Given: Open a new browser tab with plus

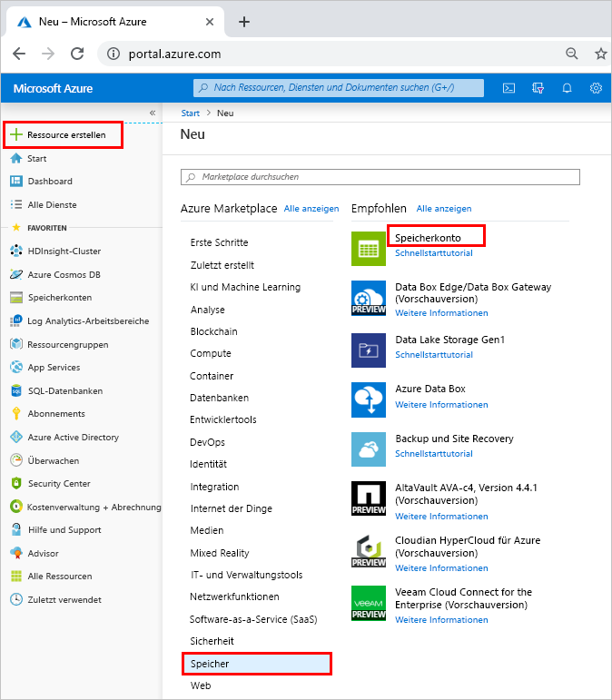Looking at the screenshot, I should (244, 22).
